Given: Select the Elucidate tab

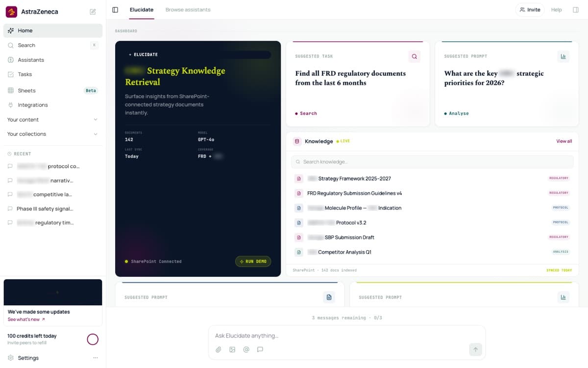Looking at the screenshot, I should click(x=142, y=10).
